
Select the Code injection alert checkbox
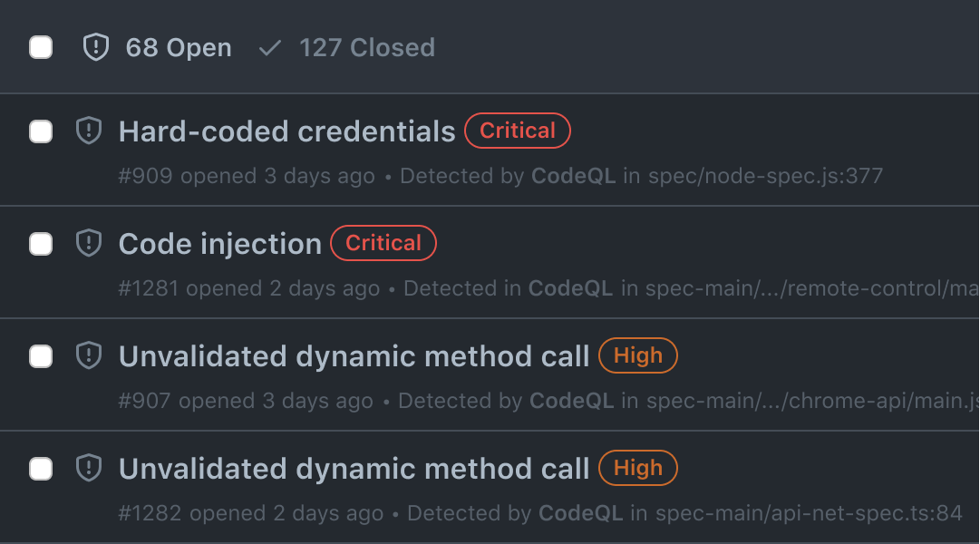40,244
